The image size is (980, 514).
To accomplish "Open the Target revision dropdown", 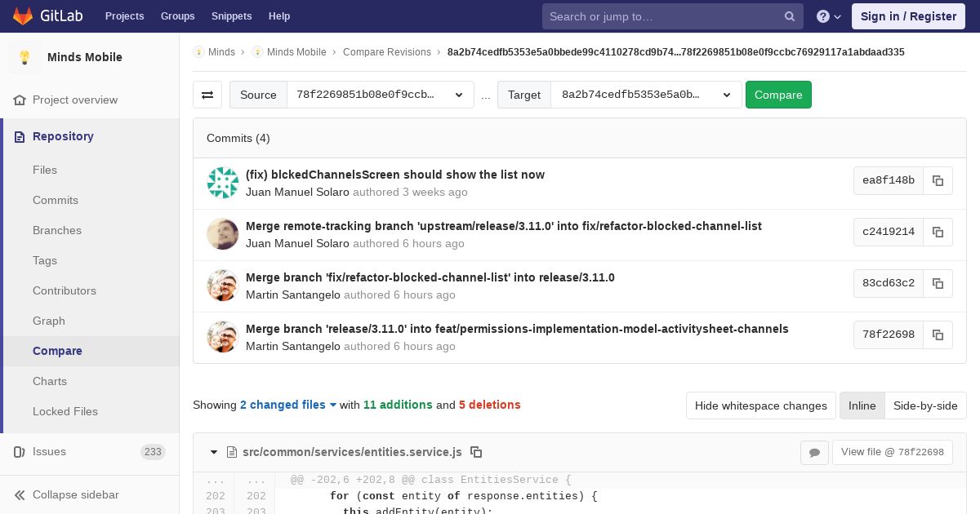I will (x=646, y=95).
